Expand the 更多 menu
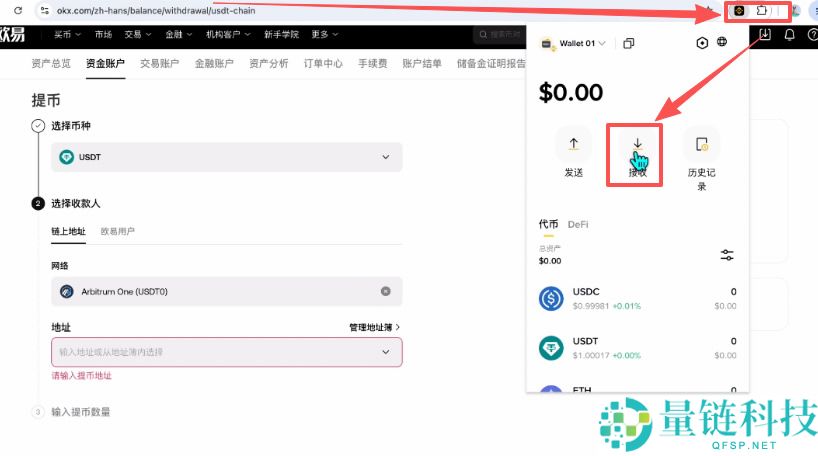Viewport: 818px width, 456px height. pyautogui.click(x=324, y=34)
